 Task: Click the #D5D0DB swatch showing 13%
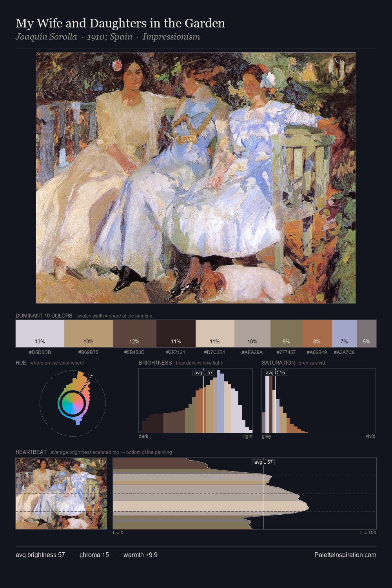(40, 334)
